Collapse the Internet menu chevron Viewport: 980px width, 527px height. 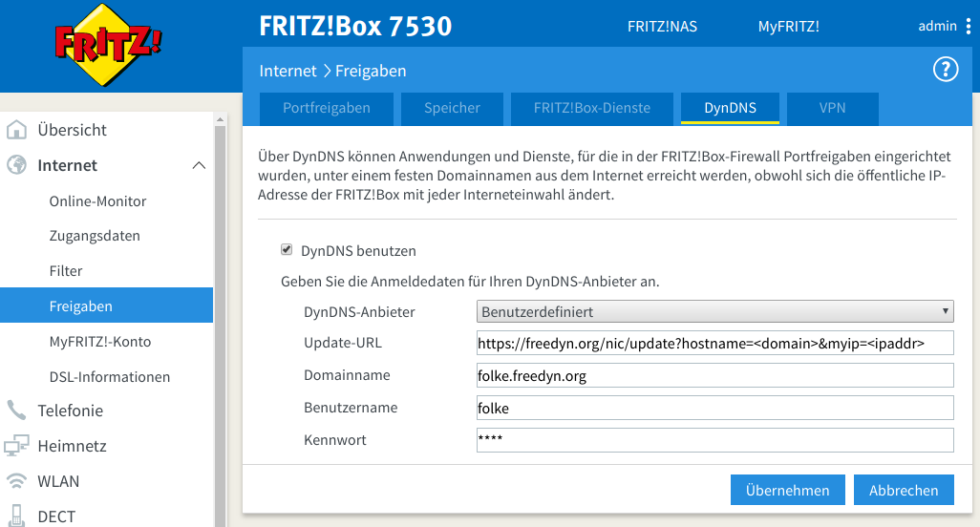pos(199,165)
